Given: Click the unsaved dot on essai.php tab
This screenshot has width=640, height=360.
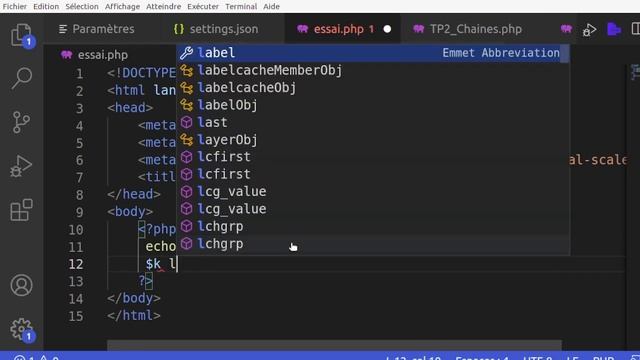Looking at the screenshot, I should pos(387,29).
